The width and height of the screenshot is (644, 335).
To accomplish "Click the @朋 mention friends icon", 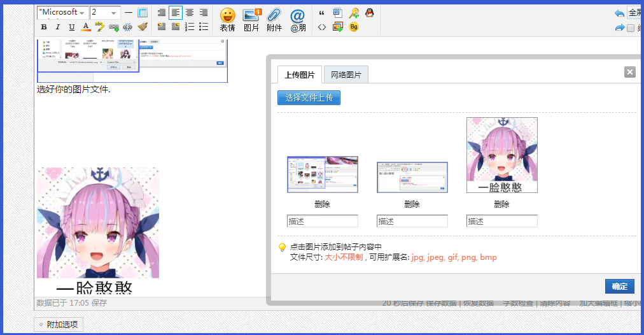I will [x=298, y=19].
